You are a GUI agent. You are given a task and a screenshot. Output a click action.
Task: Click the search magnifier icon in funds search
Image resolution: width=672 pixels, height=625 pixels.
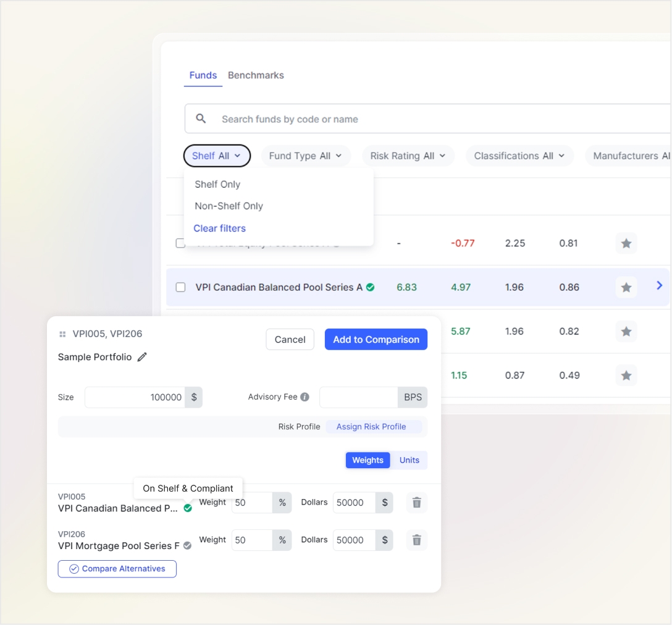tap(201, 119)
